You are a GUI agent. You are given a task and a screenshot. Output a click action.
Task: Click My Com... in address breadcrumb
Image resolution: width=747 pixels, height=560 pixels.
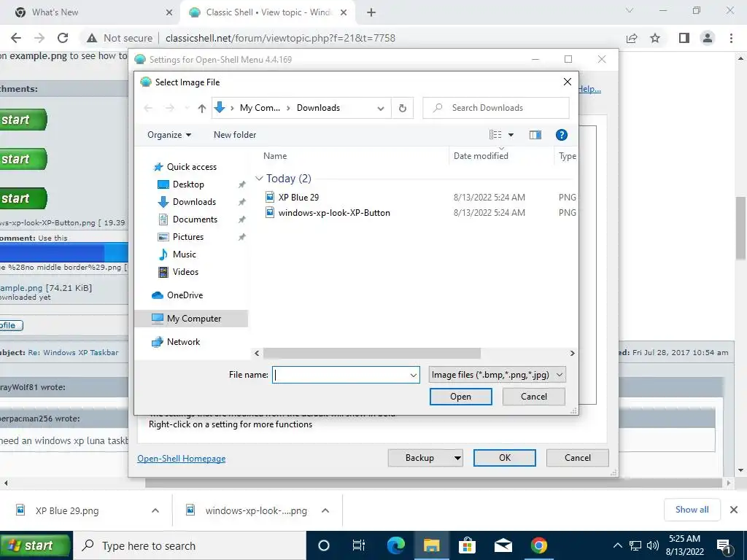coord(260,108)
